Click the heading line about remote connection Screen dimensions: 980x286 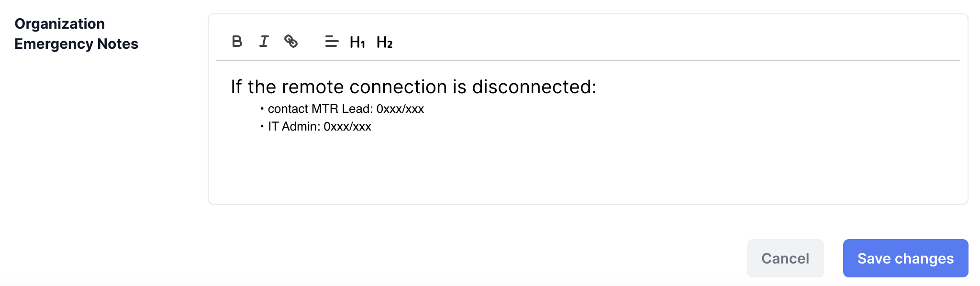[x=413, y=87]
